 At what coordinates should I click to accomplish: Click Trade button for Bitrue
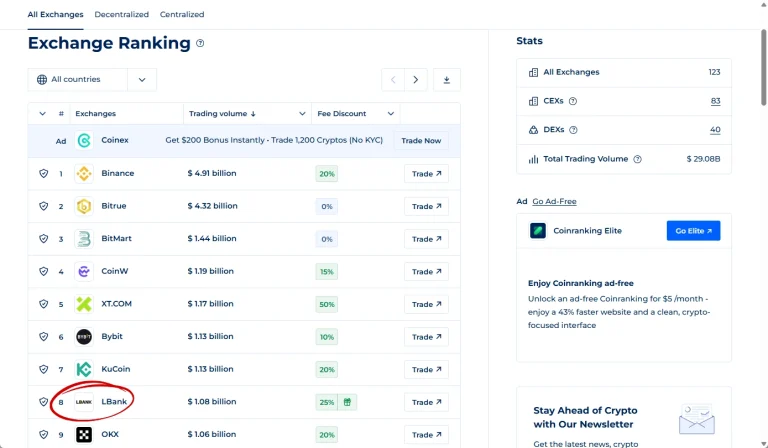[x=426, y=207]
